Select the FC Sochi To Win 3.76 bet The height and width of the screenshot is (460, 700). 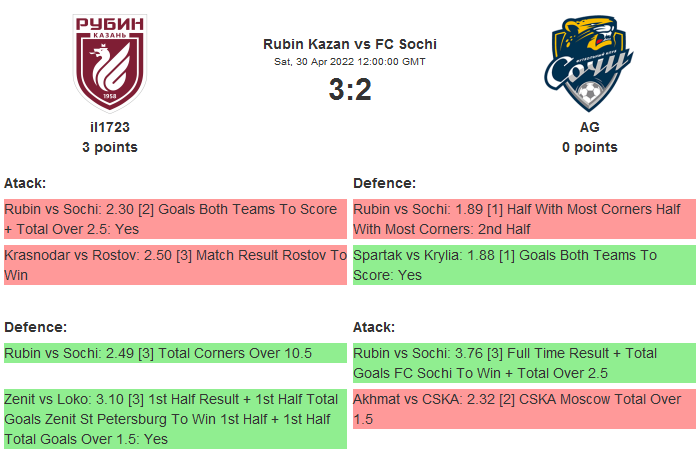tap(524, 363)
